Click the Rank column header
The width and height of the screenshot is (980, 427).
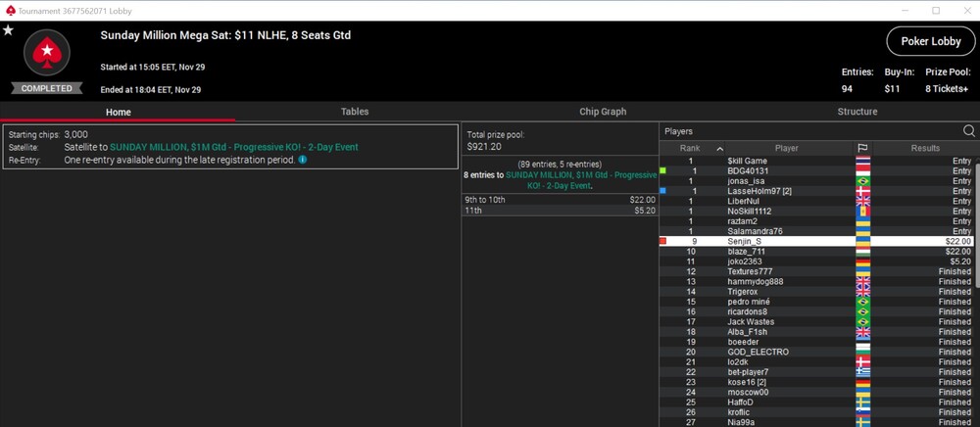pos(690,148)
